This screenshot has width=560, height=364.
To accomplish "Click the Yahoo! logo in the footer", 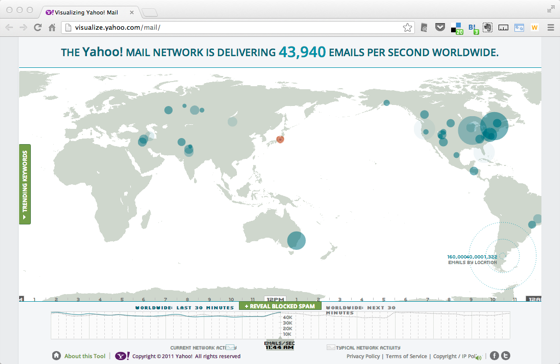I will pyautogui.click(x=122, y=356).
